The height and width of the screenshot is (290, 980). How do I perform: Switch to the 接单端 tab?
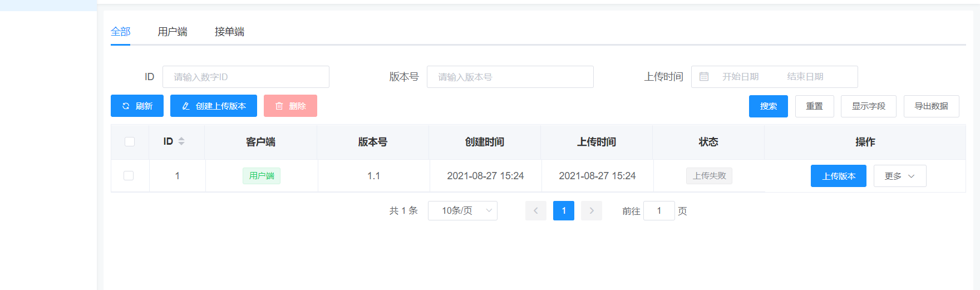point(229,32)
